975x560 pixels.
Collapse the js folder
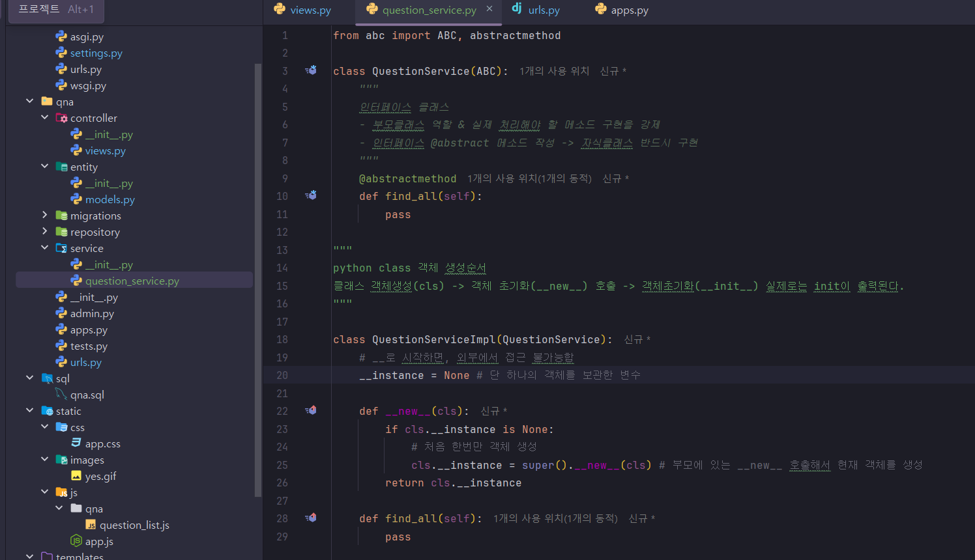(x=44, y=492)
